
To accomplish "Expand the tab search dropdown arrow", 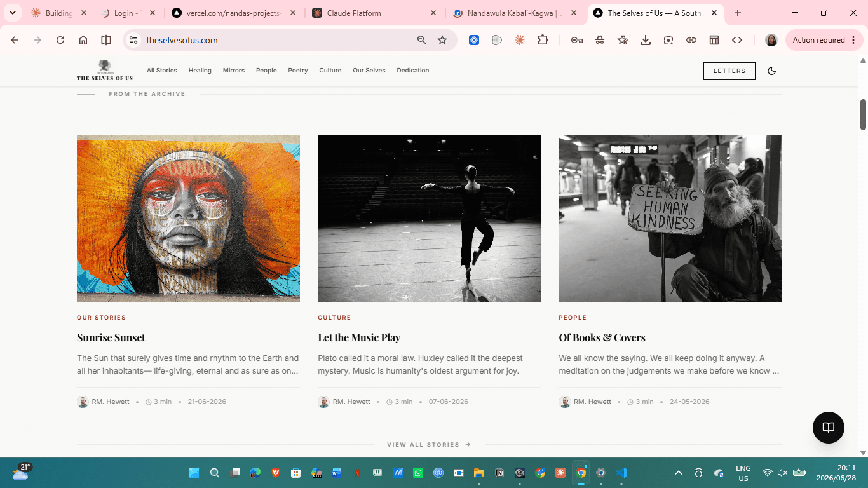I will [x=12, y=13].
